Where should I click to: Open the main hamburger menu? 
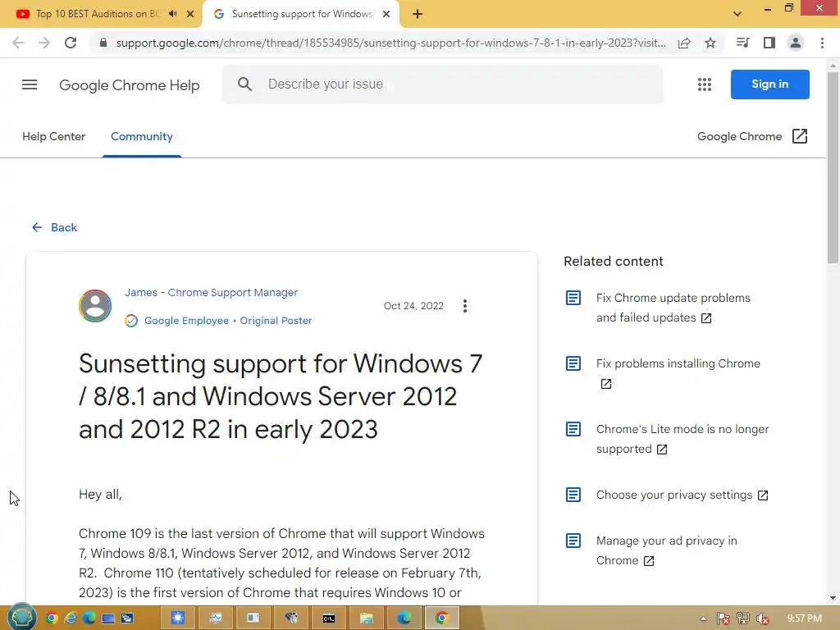(x=30, y=84)
